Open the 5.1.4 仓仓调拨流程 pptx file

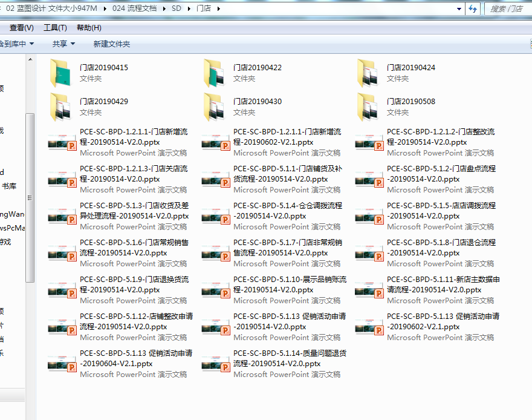coord(288,211)
